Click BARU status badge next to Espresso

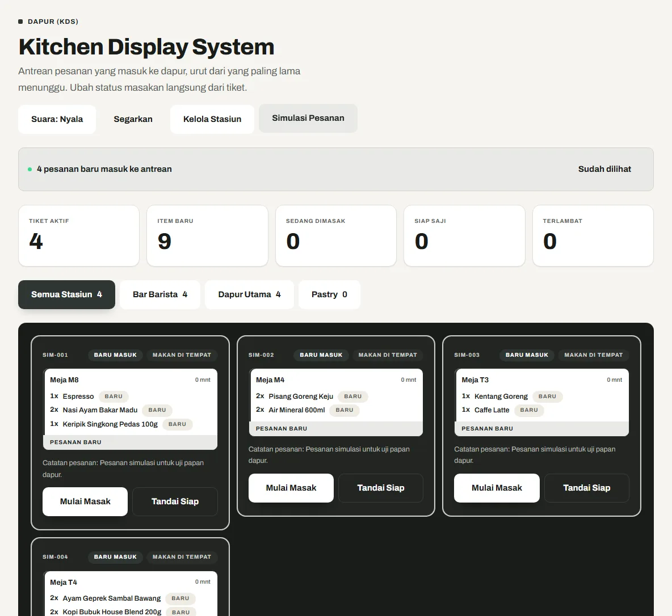point(114,396)
